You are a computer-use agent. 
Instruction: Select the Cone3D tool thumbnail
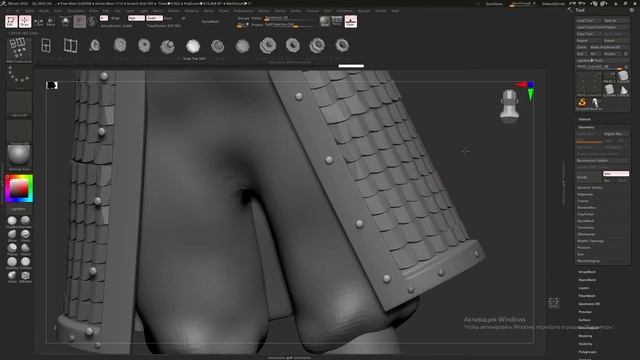[623, 89]
